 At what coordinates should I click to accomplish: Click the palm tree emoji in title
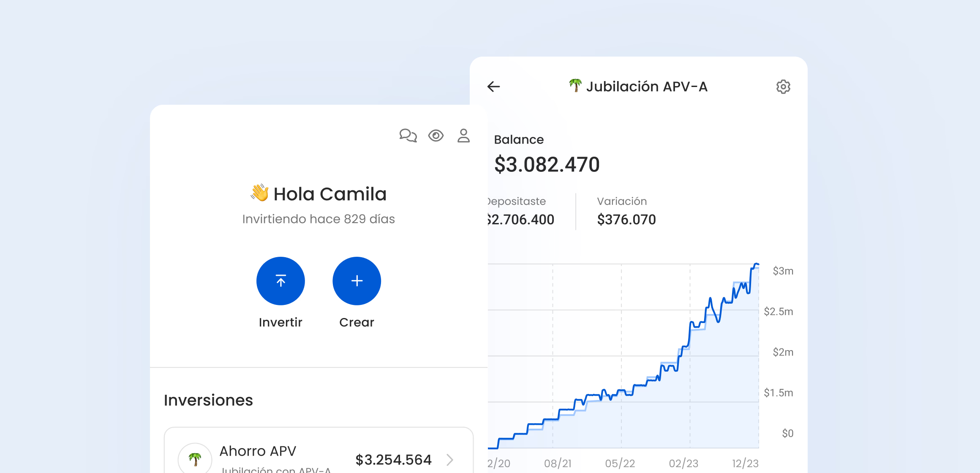(575, 85)
